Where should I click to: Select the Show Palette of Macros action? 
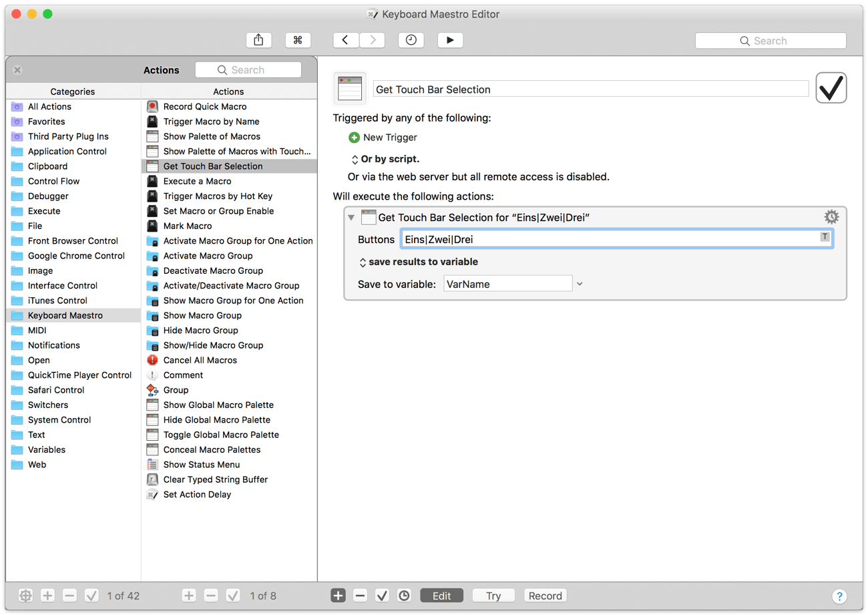pyautogui.click(x=229, y=136)
